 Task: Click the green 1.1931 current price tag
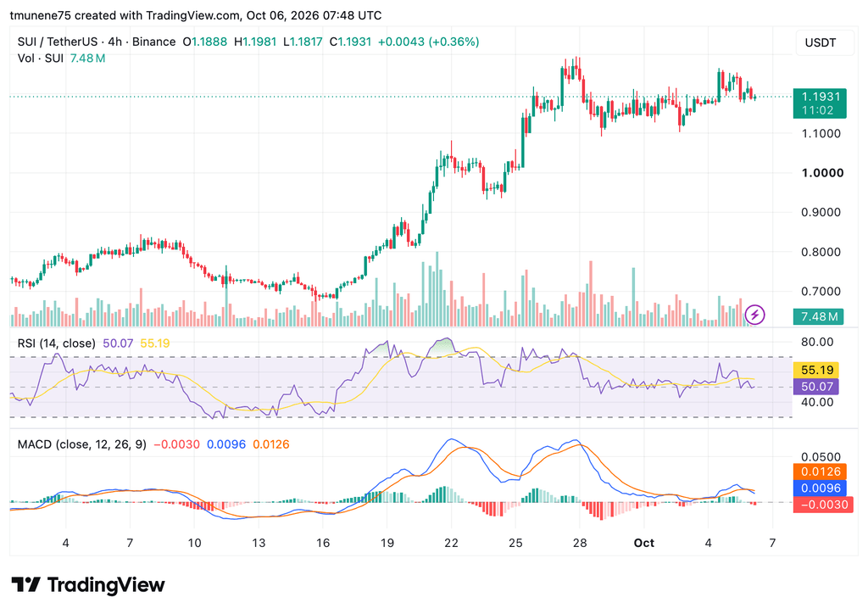click(820, 97)
